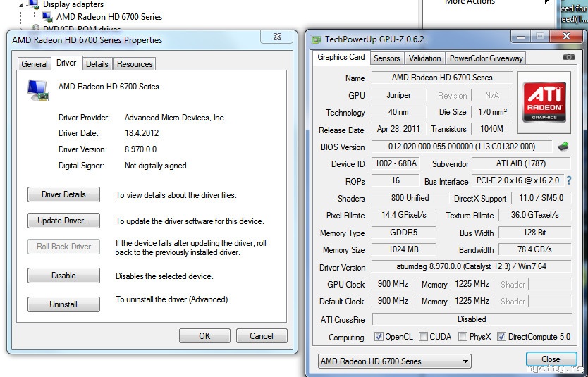Click the driver date 18.4.2012
Screen dimensions: 588x377
tap(142, 133)
